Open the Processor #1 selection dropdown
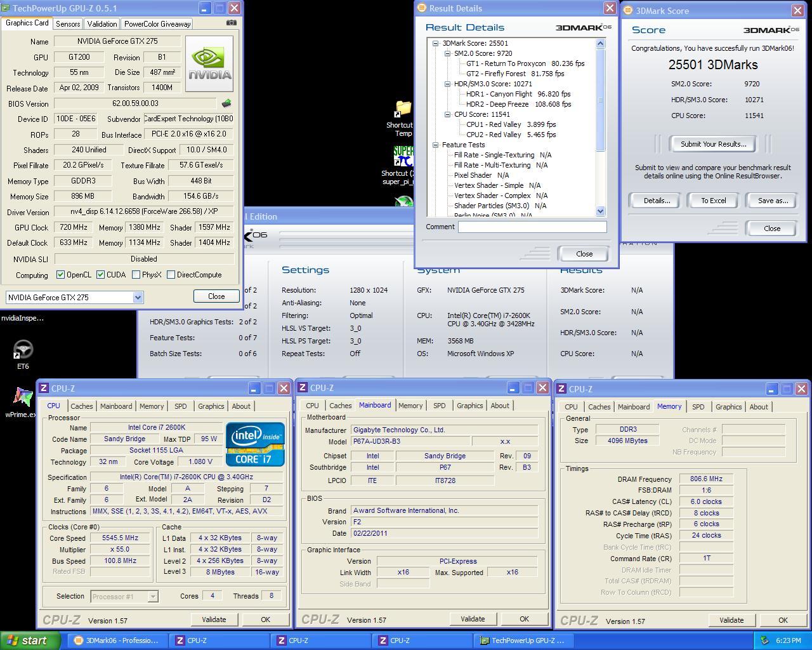Image resolution: width=812 pixels, height=650 pixels. [x=152, y=596]
